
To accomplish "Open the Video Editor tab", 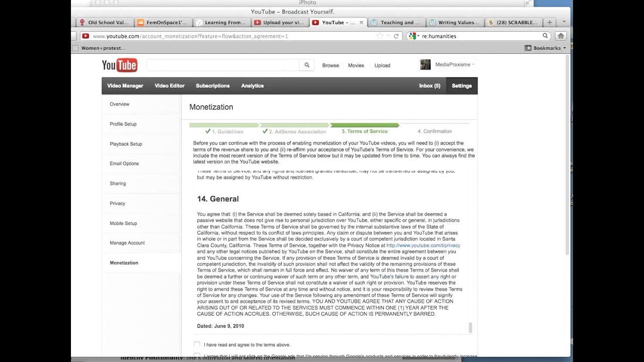I will pos(170,86).
